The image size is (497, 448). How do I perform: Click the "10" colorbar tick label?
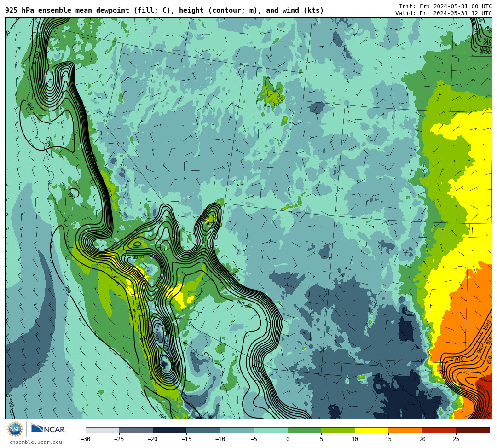(355, 439)
